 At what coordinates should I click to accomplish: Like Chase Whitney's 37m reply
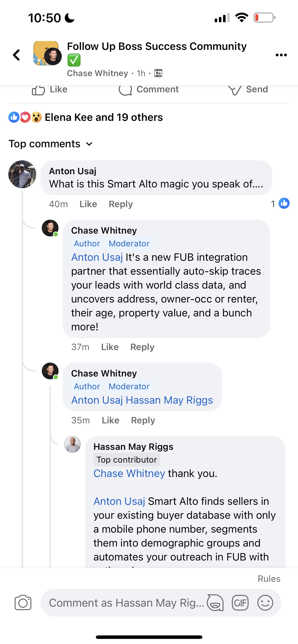click(110, 347)
